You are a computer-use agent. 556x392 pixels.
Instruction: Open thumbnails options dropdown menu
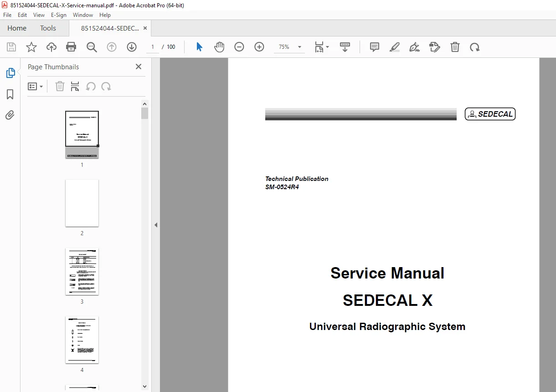[x=36, y=86]
